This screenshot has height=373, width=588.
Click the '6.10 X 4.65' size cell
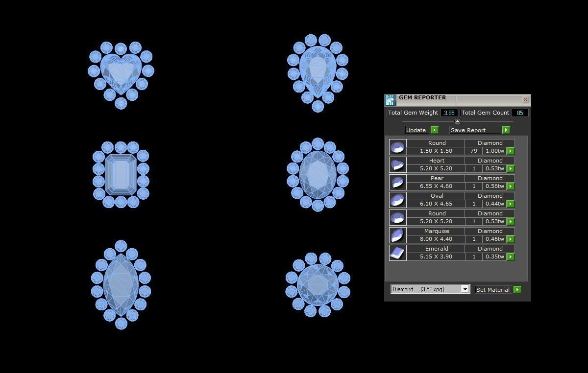pyautogui.click(x=436, y=204)
